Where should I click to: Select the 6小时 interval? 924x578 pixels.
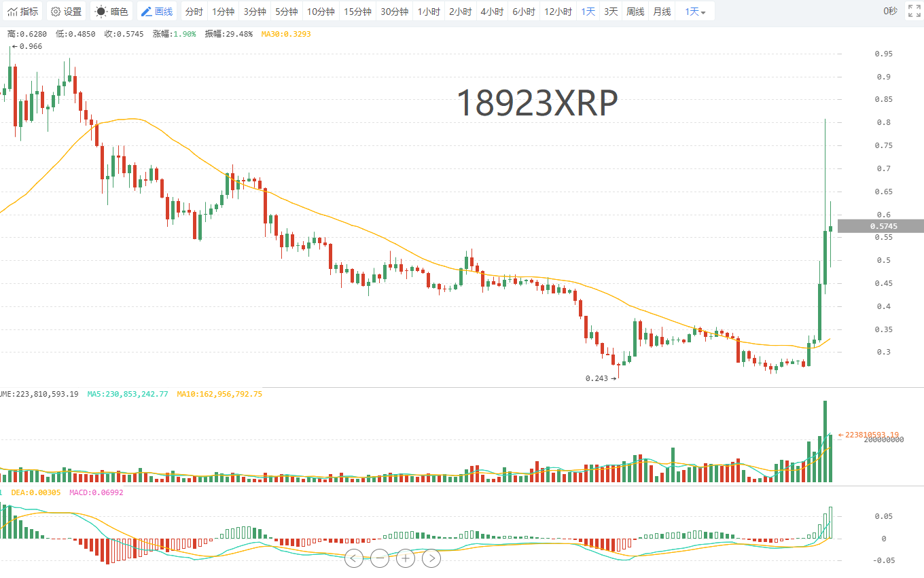pyautogui.click(x=523, y=12)
